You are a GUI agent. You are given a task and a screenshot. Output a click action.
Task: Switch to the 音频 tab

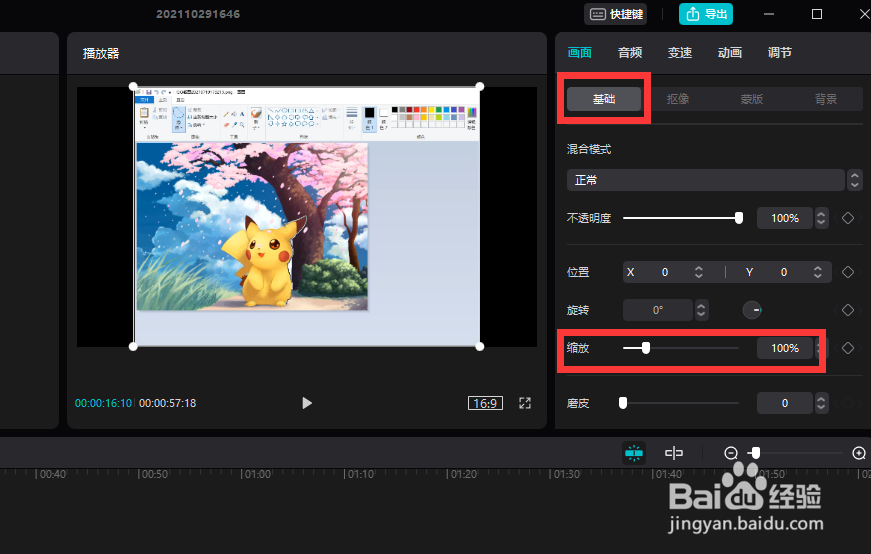point(630,53)
